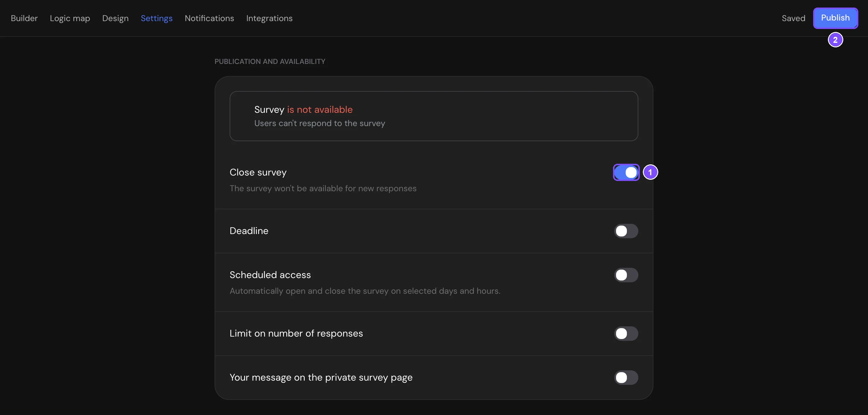Click the Publish button
Viewport: 868px width, 415px height.
click(x=835, y=18)
